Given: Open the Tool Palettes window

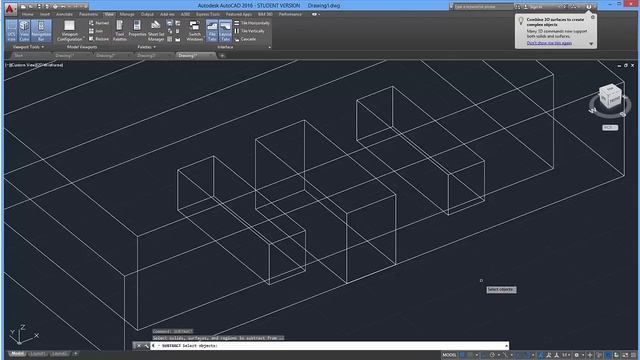Looking at the screenshot, I should click(120, 31).
